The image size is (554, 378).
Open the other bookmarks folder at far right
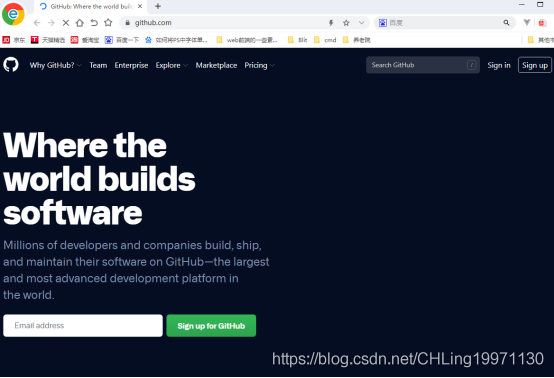point(540,40)
